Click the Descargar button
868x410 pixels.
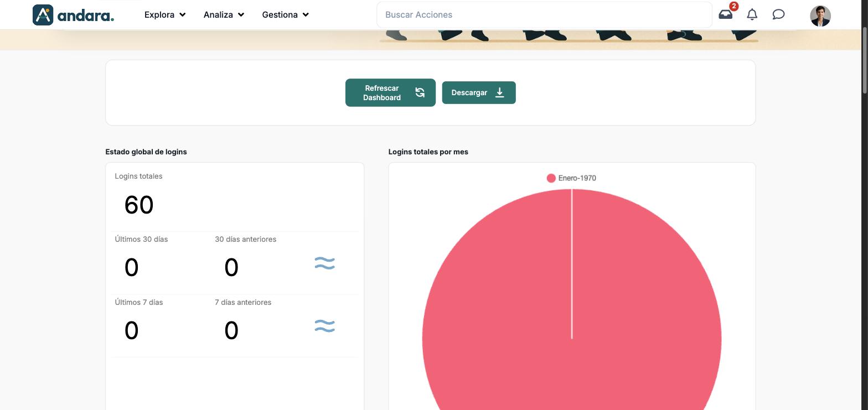(x=479, y=92)
